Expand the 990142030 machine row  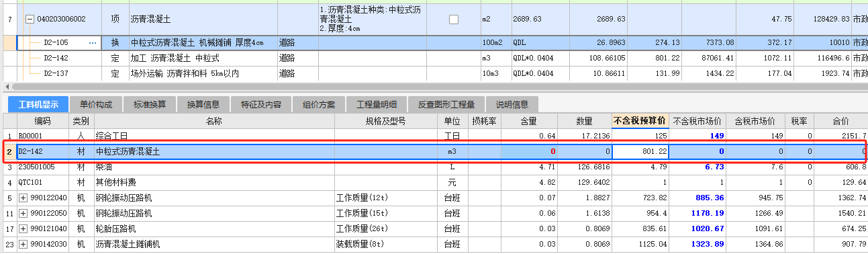point(23,244)
